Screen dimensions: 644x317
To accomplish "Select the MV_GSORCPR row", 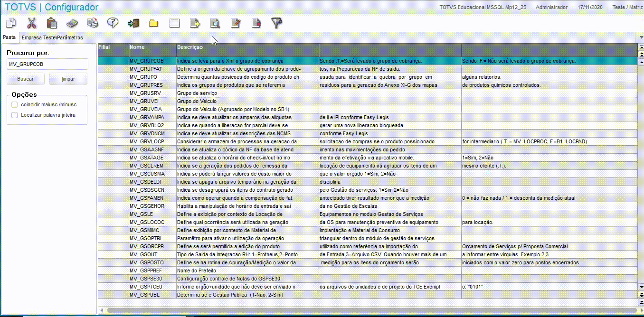I will [367, 246].
